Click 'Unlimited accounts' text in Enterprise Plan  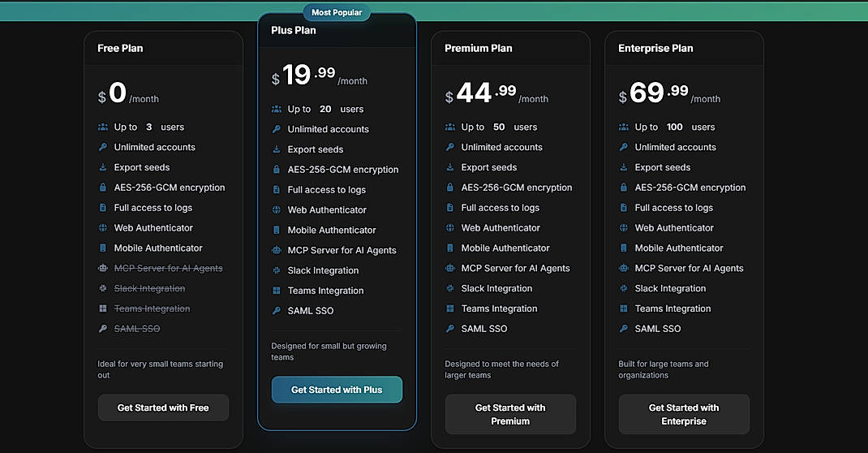pos(676,147)
